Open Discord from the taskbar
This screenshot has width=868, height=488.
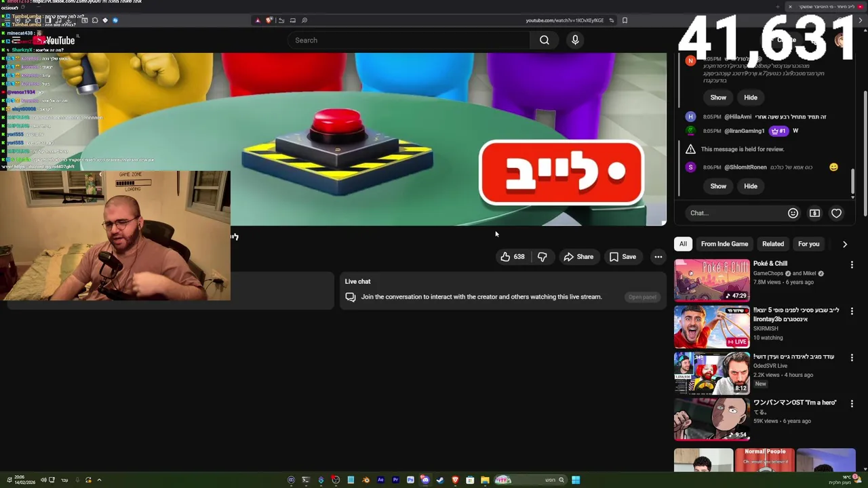(425, 480)
